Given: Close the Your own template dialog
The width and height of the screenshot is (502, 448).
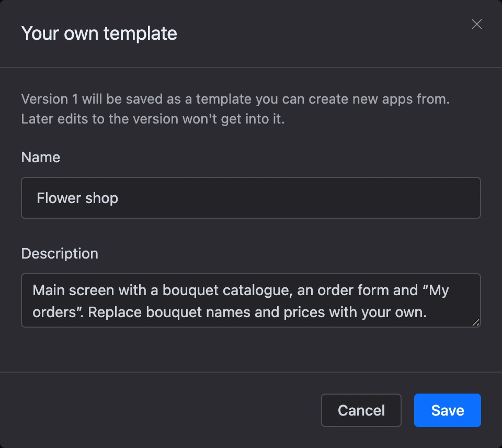Looking at the screenshot, I should pyautogui.click(x=477, y=24).
